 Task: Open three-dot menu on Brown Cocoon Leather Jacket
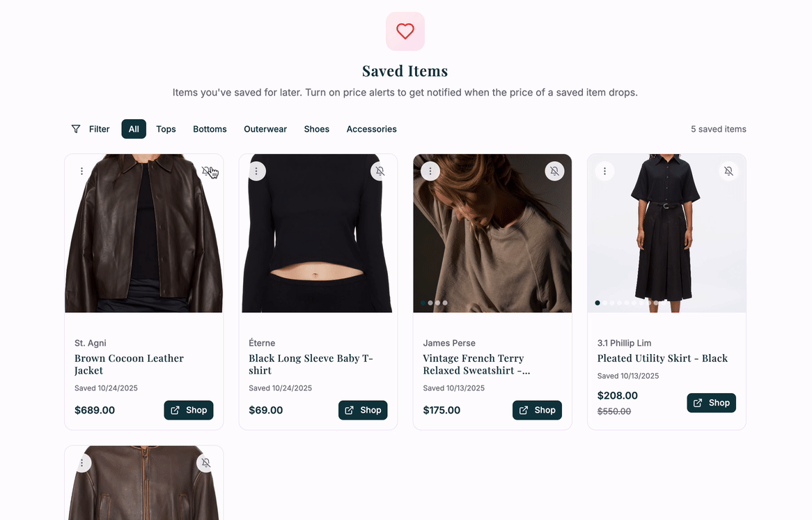82,171
